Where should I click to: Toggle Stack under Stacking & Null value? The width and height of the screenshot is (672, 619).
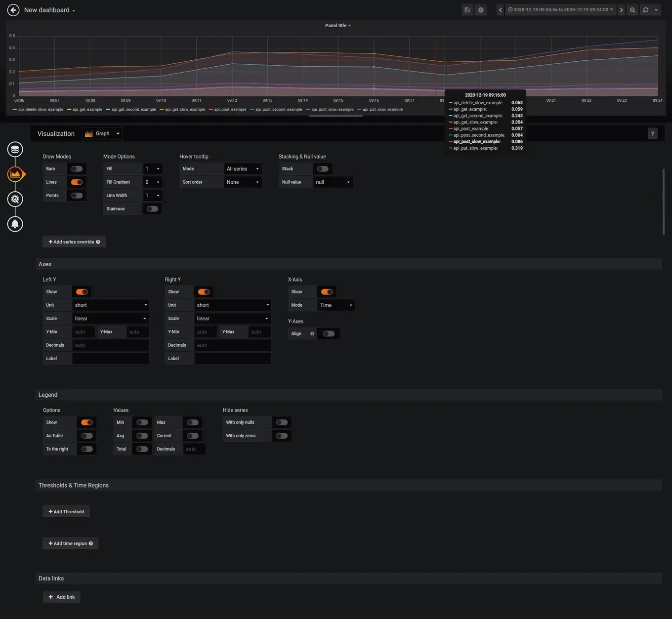pyautogui.click(x=323, y=168)
